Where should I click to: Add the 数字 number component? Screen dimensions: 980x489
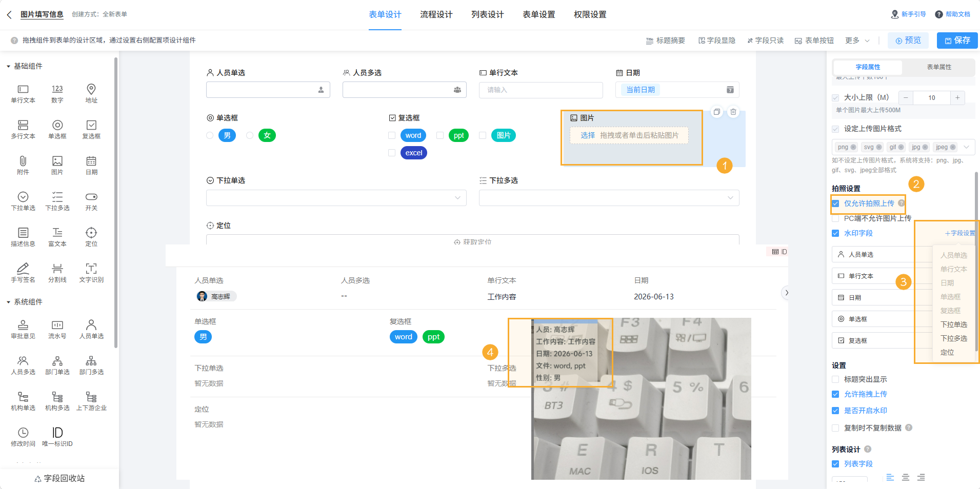[x=57, y=94]
